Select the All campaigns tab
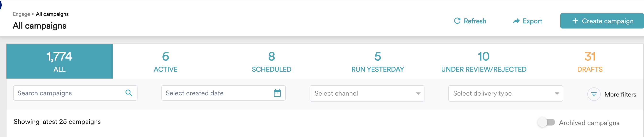The image size is (644, 137). tap(60, 61)
